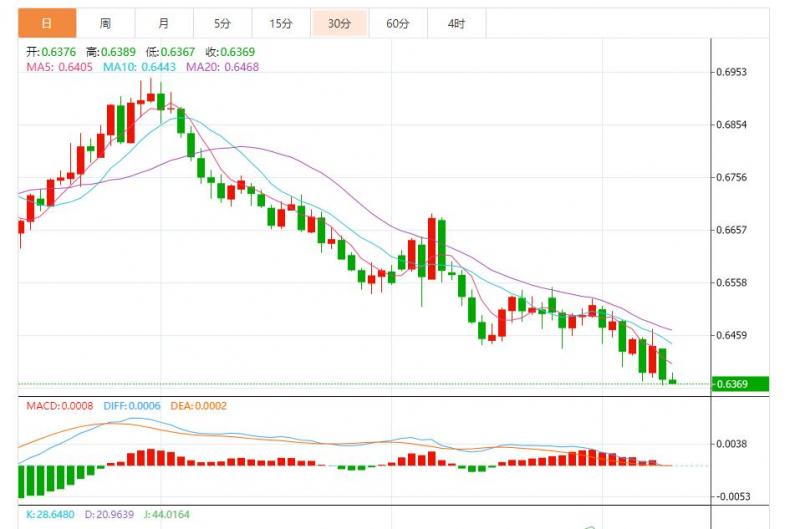Switch to the 60分 timeframe tab

pyautogui.click(x=398, y=23)
